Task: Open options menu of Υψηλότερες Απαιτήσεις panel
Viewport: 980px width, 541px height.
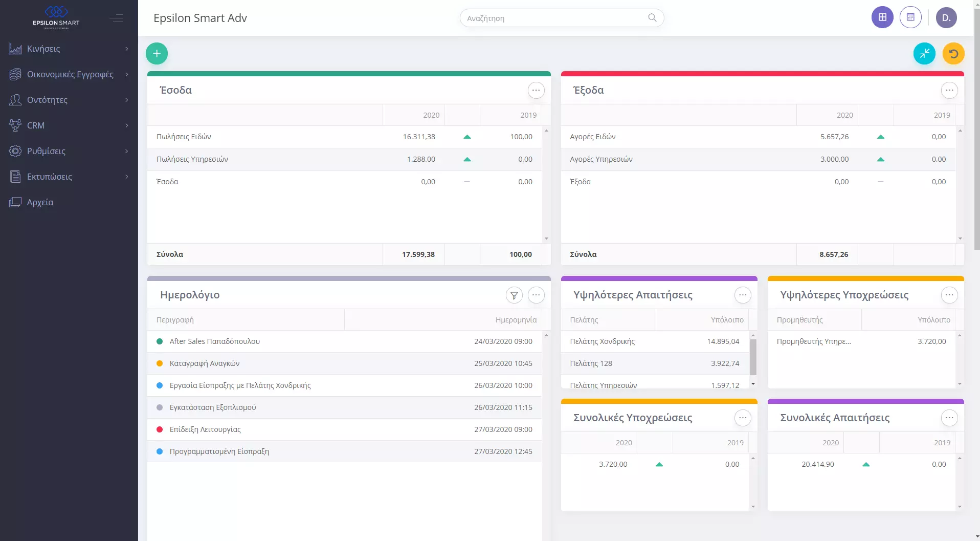Action: click(743, 295)
